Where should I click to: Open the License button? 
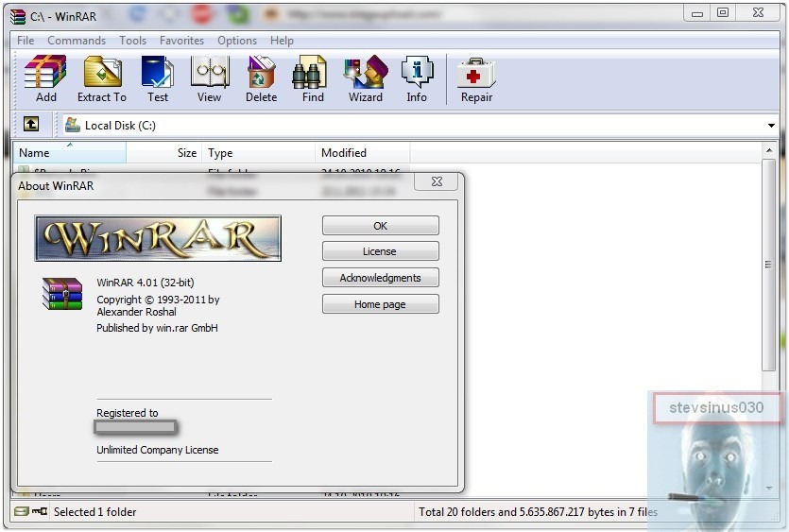[x=381, y=251]
